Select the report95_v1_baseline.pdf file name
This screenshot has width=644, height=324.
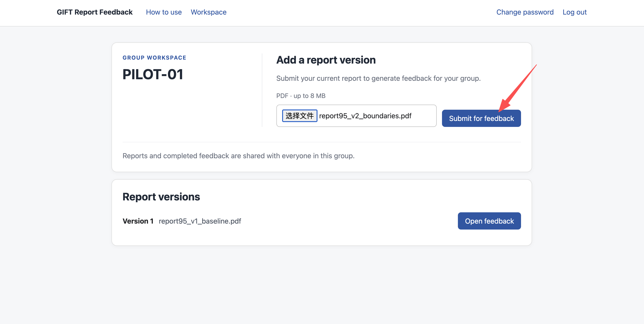[x=200, y=221]
